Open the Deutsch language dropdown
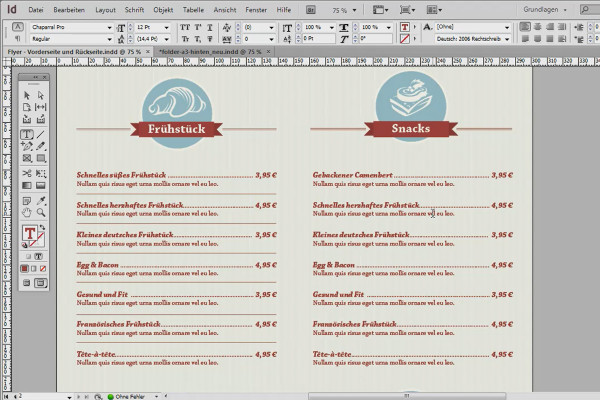 pos(507,39)
